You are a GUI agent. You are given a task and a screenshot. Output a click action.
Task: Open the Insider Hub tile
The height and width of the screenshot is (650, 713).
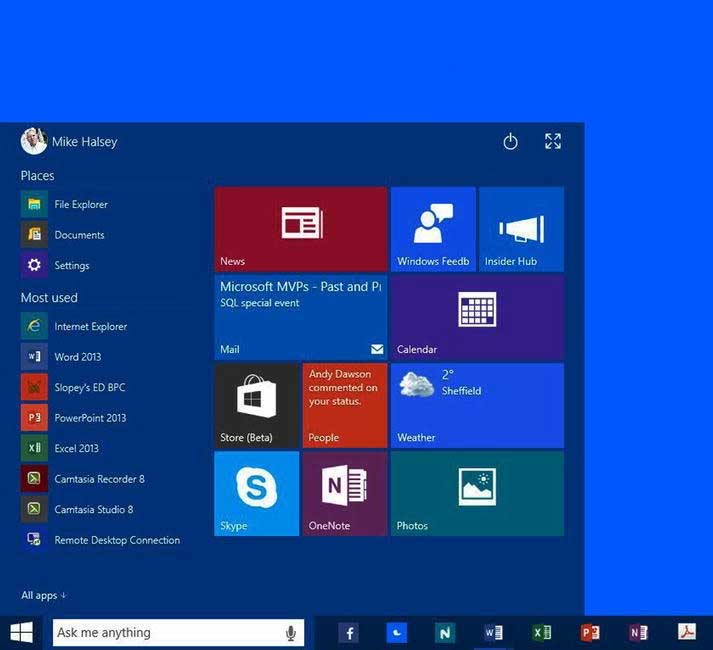521,229
